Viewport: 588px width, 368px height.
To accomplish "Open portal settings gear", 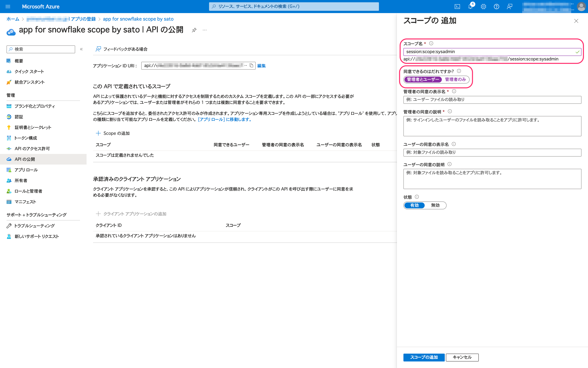I will 483,7.
